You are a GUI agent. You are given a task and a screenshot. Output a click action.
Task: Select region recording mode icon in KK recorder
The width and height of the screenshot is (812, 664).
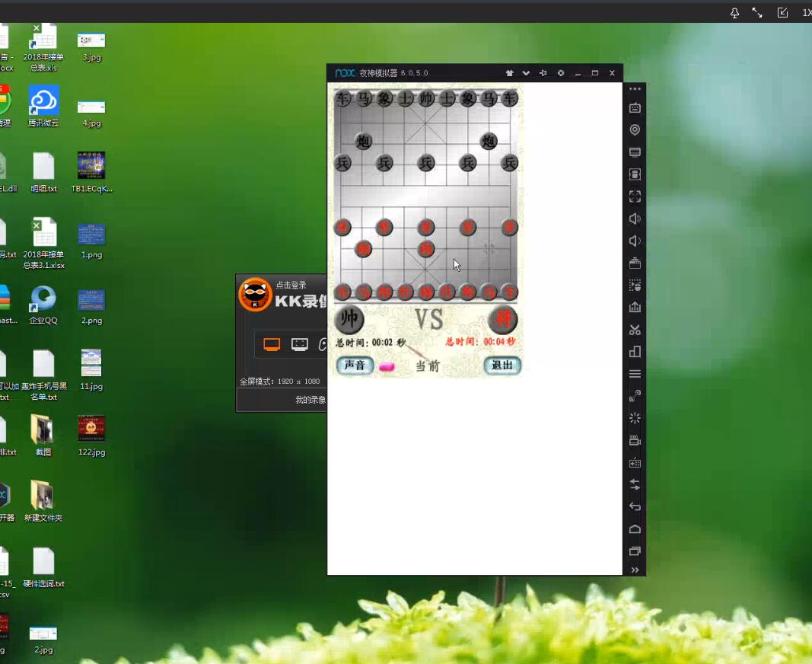(299, 345)
